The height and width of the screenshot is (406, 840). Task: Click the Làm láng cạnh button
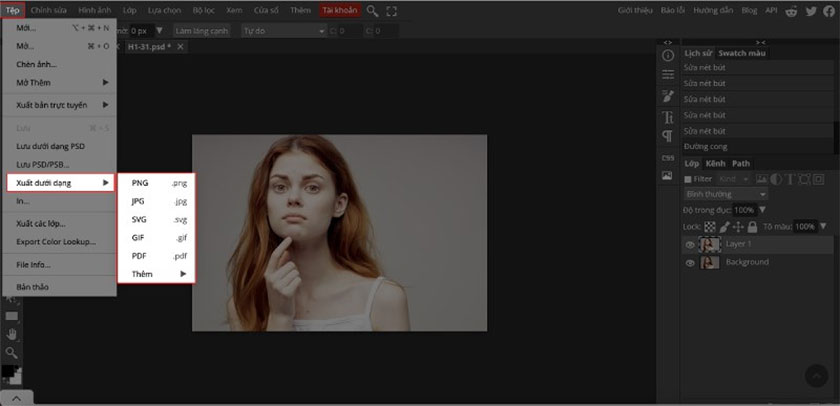coord(203,30)
